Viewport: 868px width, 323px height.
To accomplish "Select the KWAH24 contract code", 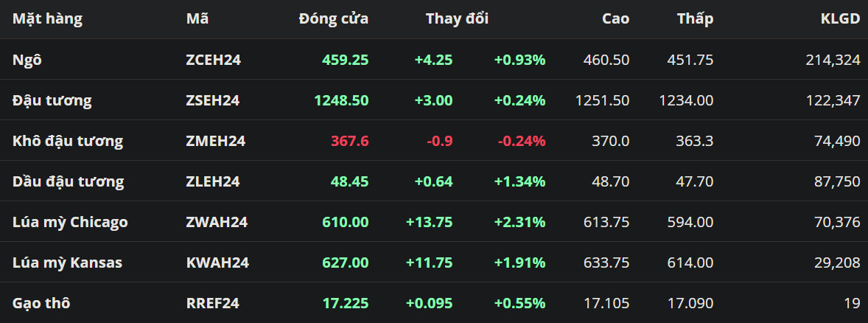I will tap(217, 263).
